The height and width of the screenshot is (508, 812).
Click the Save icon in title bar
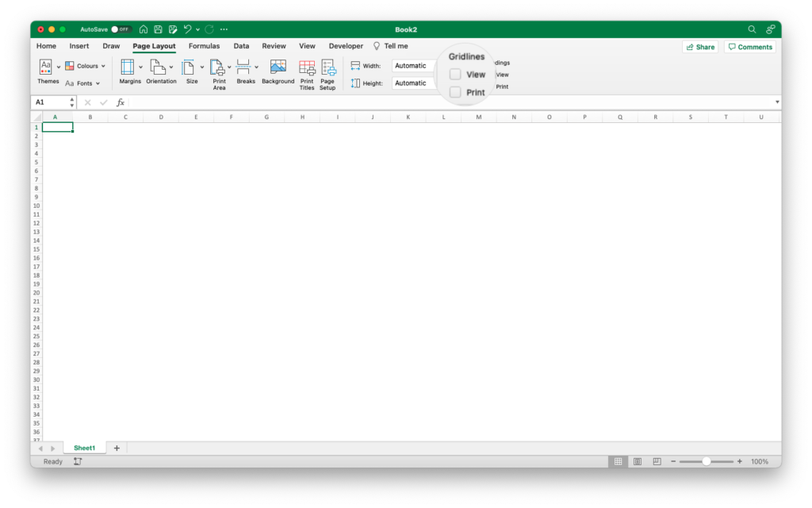tap(159, 29)
